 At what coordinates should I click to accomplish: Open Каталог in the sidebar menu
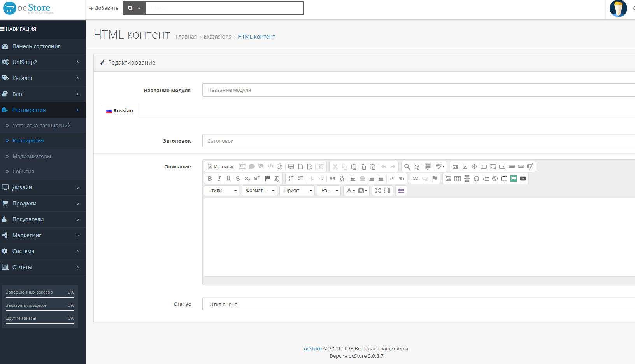click(23, 78)
